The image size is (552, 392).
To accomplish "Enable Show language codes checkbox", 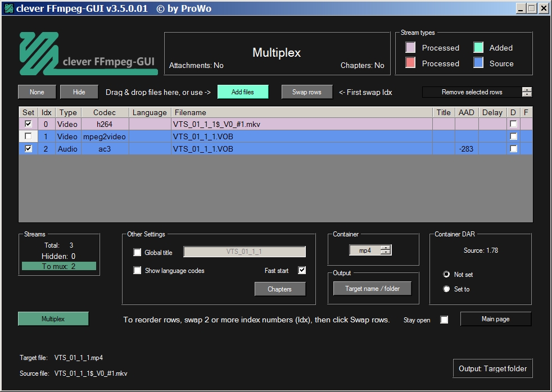I will click(137, 270).
